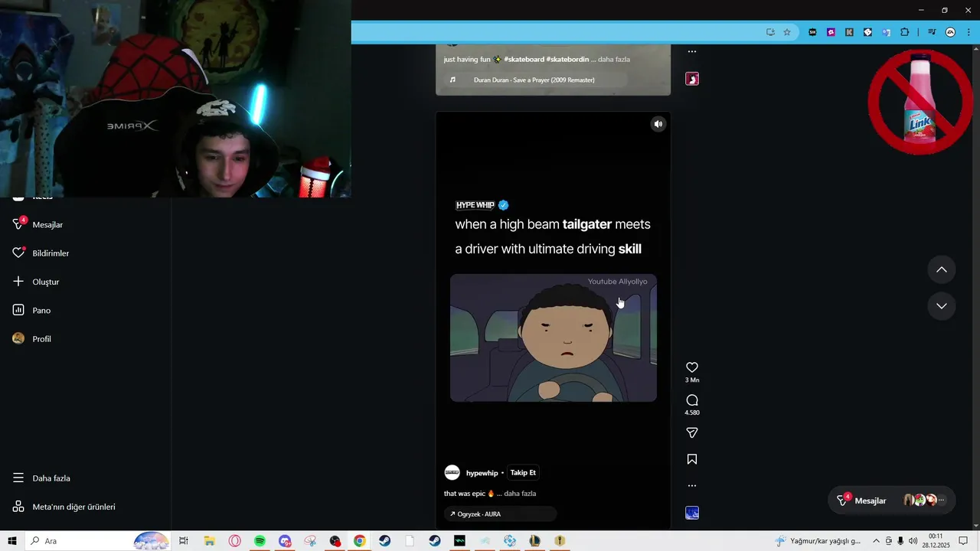Screen dimensions: 980x551
Task: Open Chrome extensions puzzle icon
Action: click(x=904, y=32)
